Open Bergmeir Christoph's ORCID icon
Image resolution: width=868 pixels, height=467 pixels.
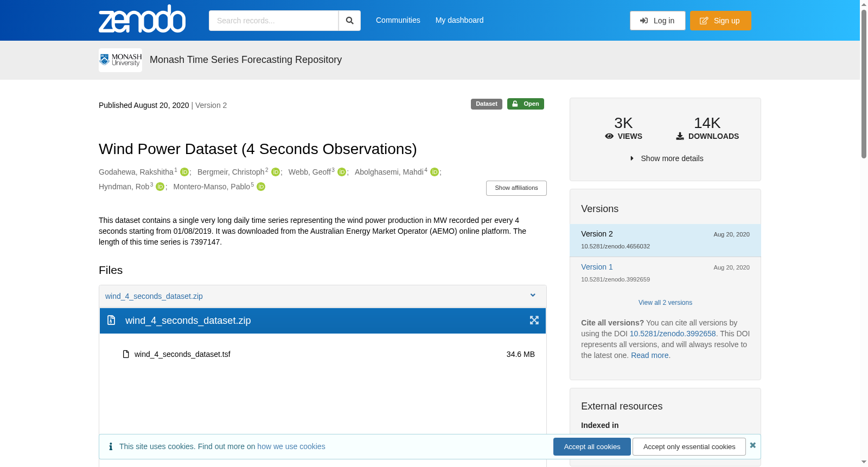(x=276, y=172)
